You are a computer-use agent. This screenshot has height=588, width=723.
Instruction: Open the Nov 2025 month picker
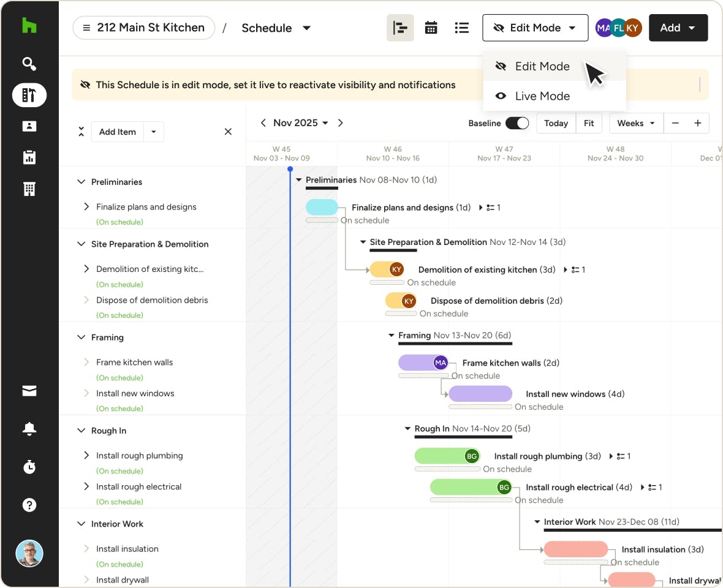tap(300, 123)
